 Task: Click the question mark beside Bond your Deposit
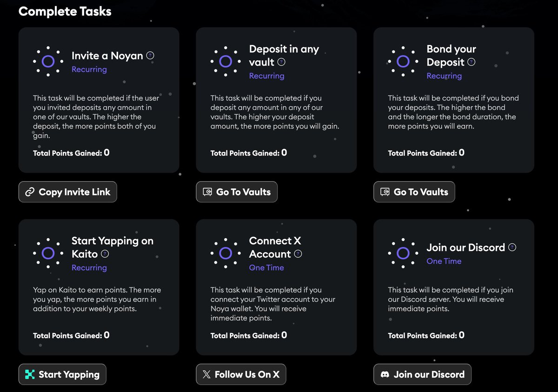click(x=472, y=62)
